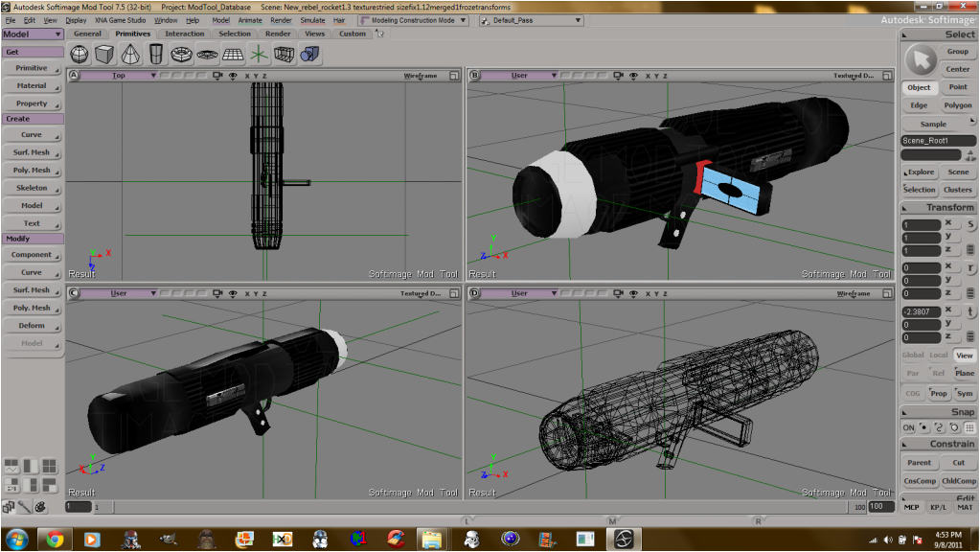Switch to the MAT panel tab

(x=965, y=507)
